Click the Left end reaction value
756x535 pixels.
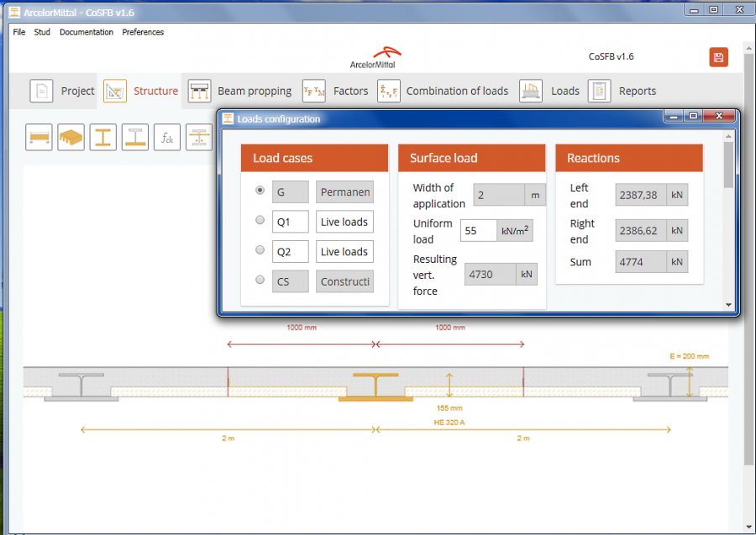[x=641, y=195]
